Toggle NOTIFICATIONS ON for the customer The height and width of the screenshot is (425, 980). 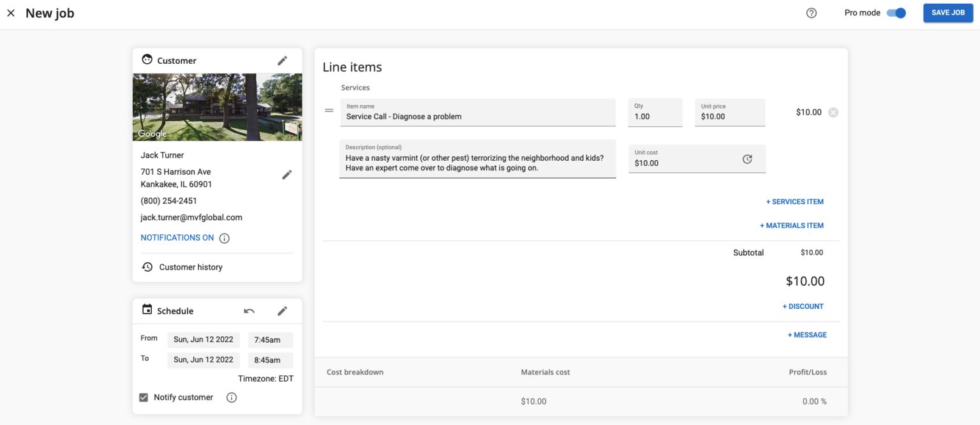point(177,237)
